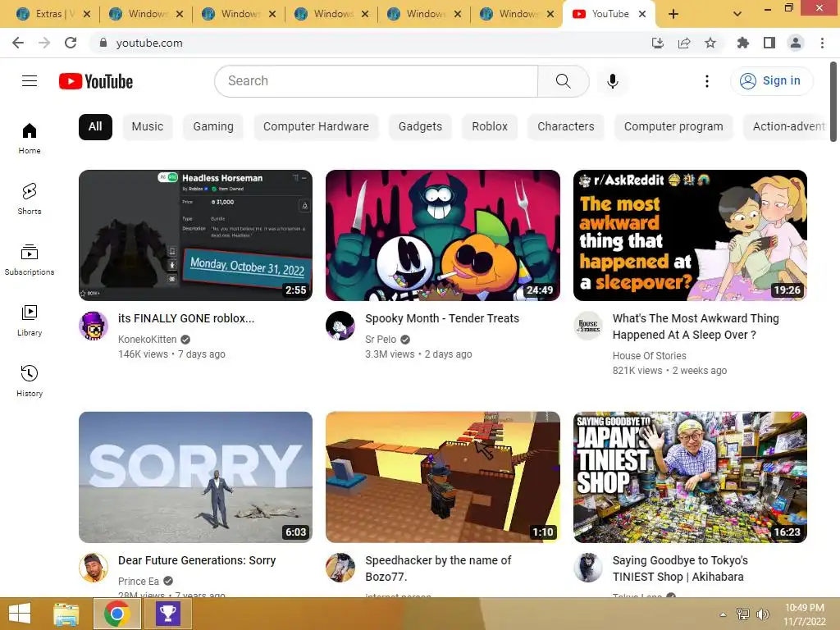Viewport: 840px width, 630px height.
Task: Open History in the sidebar
Action: [x=30, y=381]
